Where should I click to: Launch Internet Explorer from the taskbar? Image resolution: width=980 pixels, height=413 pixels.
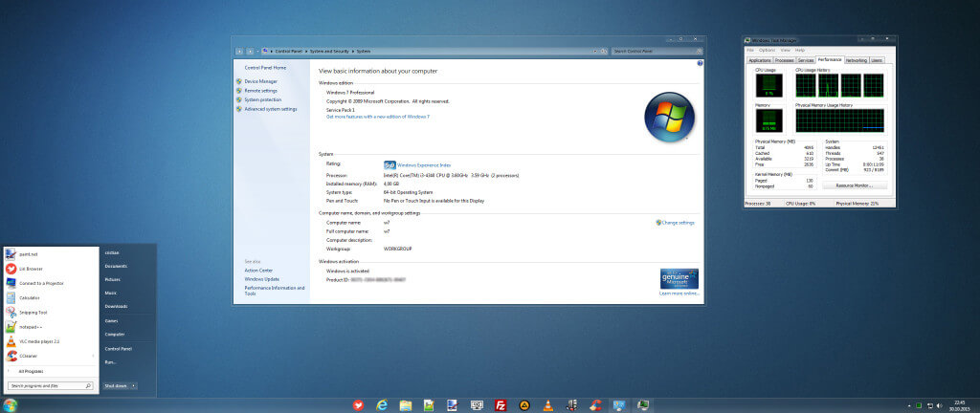382,405
